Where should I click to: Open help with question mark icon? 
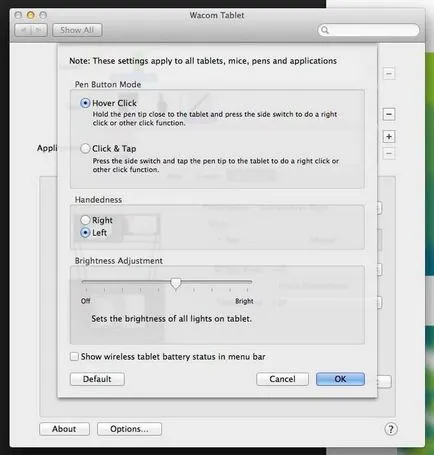391,429
